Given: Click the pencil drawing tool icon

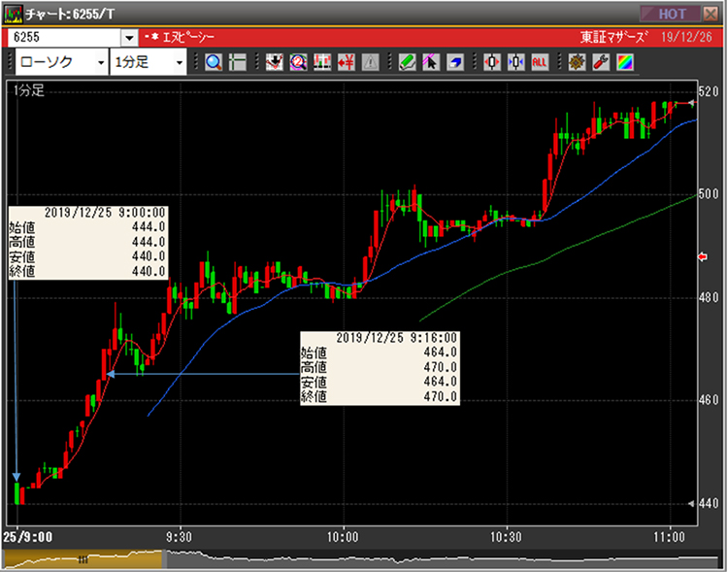Looking at the screenshot, I should click(408, 62).
